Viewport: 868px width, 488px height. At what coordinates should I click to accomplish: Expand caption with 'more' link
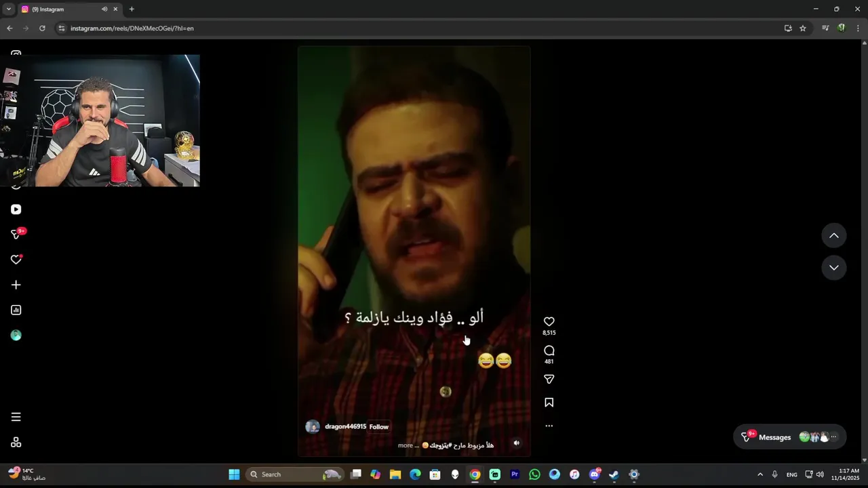click(x=405, y=445)
